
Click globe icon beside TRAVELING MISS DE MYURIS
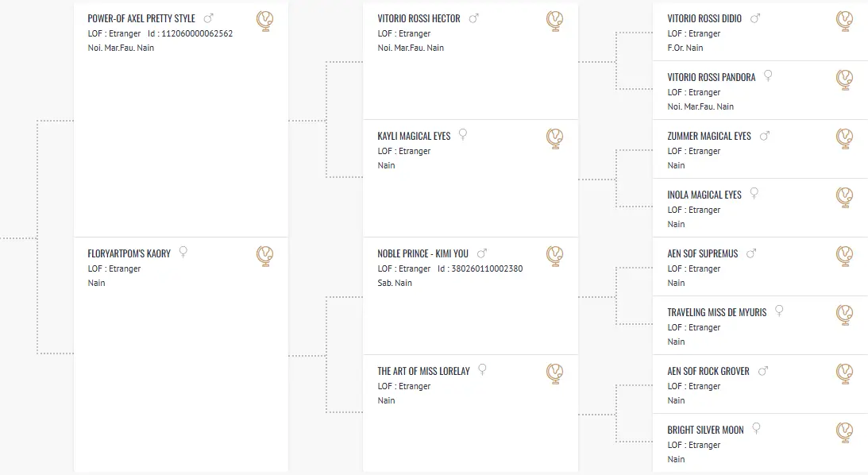[845, 315]
